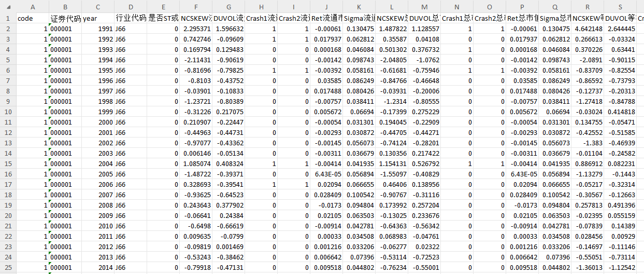Select year cell 1999

(x=98, y=112)
